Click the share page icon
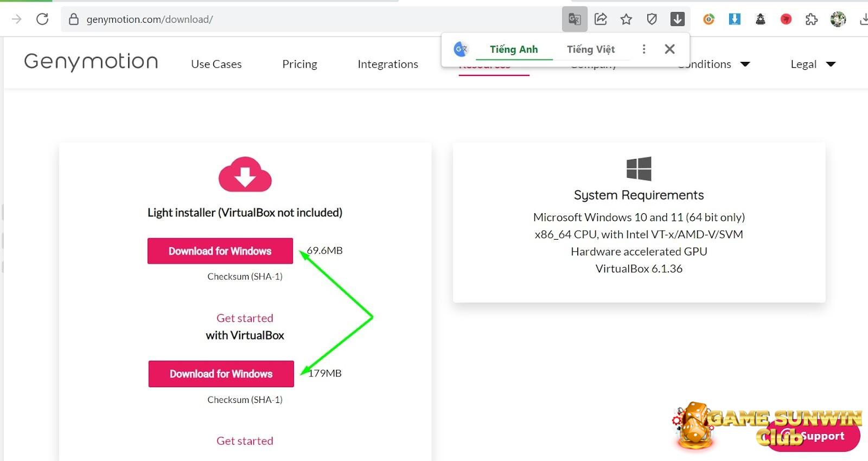 pos(601,20)
